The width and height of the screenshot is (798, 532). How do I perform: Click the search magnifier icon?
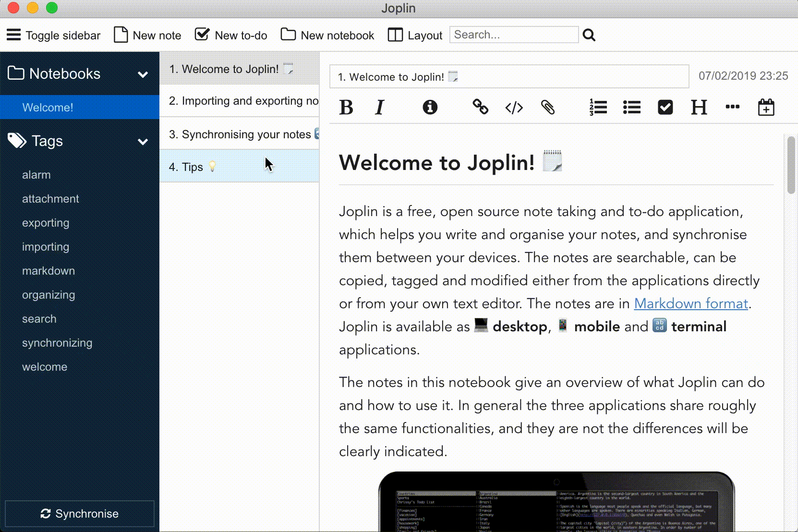point(589,35)
